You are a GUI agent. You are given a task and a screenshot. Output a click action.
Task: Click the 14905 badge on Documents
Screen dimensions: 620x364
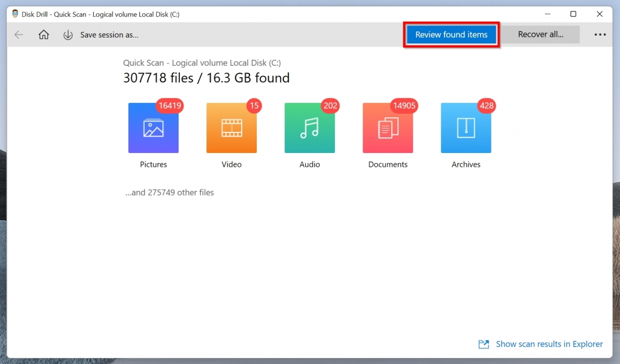pyautogui.click(x=404, y=106)
